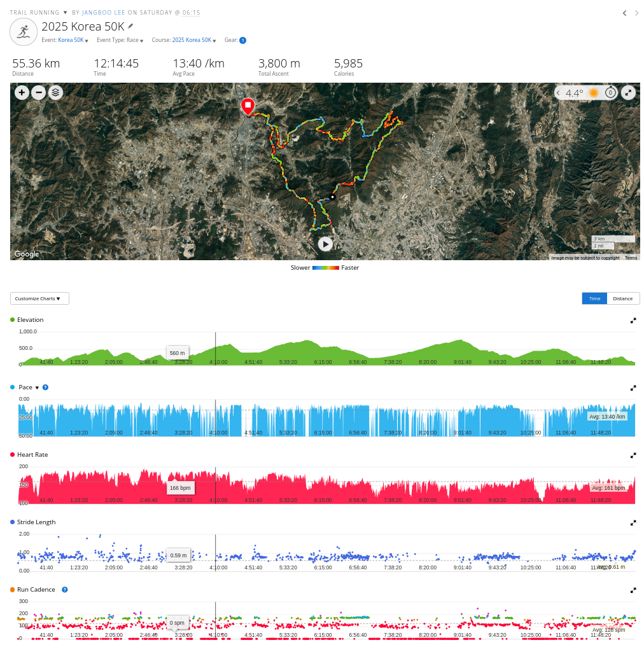Click the sunny weather icon

(594, 93)
